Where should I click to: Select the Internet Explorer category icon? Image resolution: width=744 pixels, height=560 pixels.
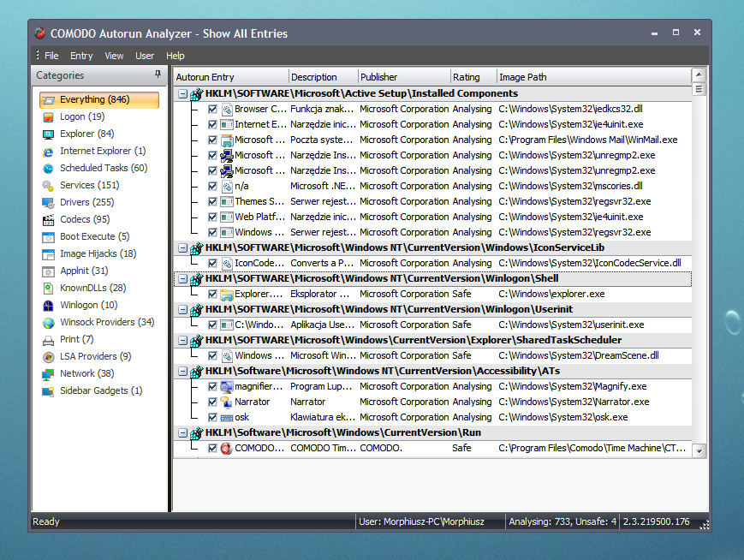click(x=47, y=152)
